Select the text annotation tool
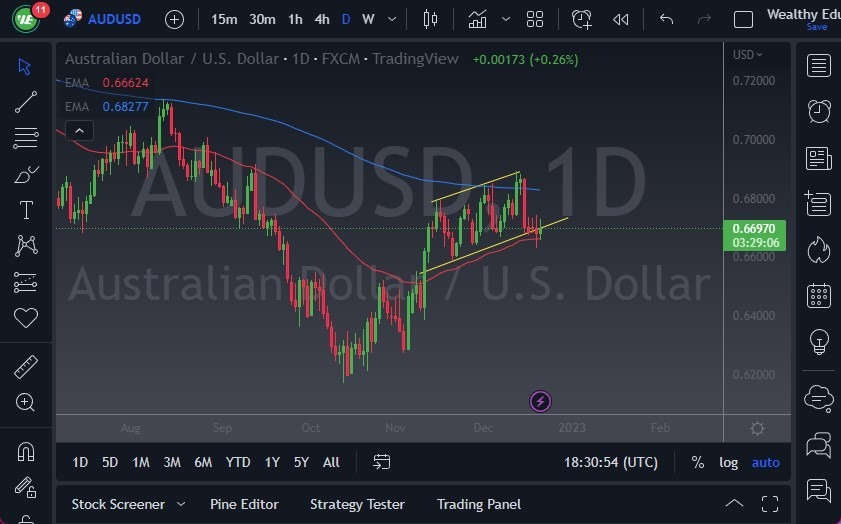The width and height of the screenshot is (841, 524). [26, 210]
